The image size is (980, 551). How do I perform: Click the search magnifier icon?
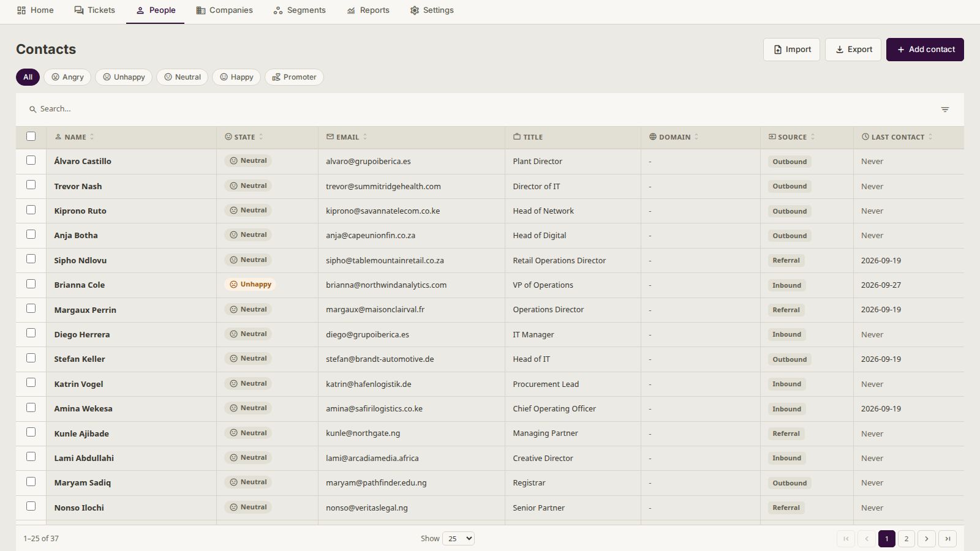[32, 109]
